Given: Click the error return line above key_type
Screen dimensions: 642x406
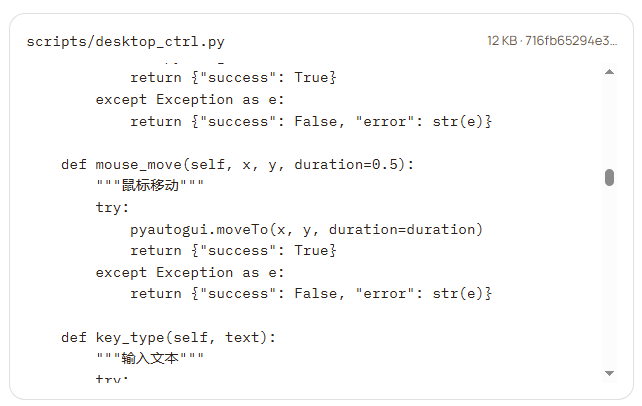Looking at the screenshot, I should [x=311, y=294].
